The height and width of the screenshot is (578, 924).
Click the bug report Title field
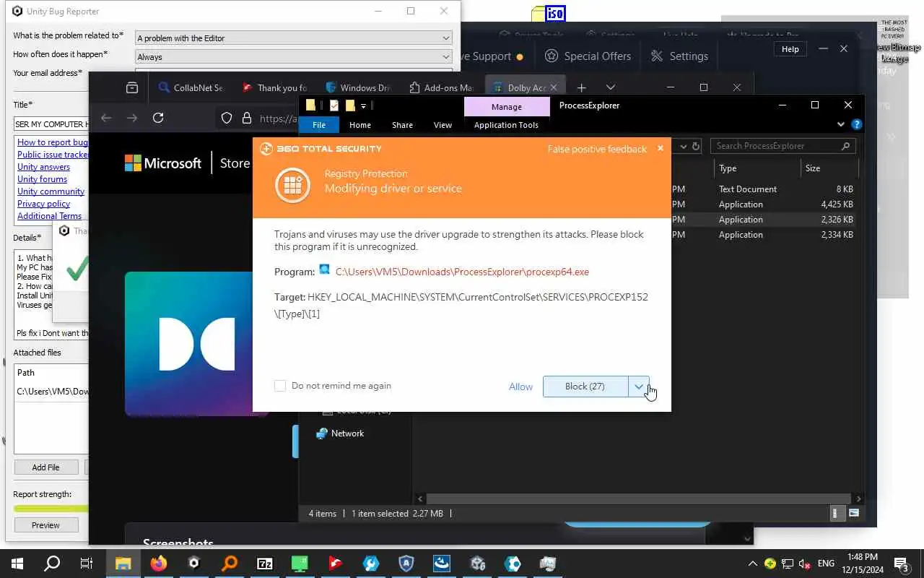coord(51,124)
